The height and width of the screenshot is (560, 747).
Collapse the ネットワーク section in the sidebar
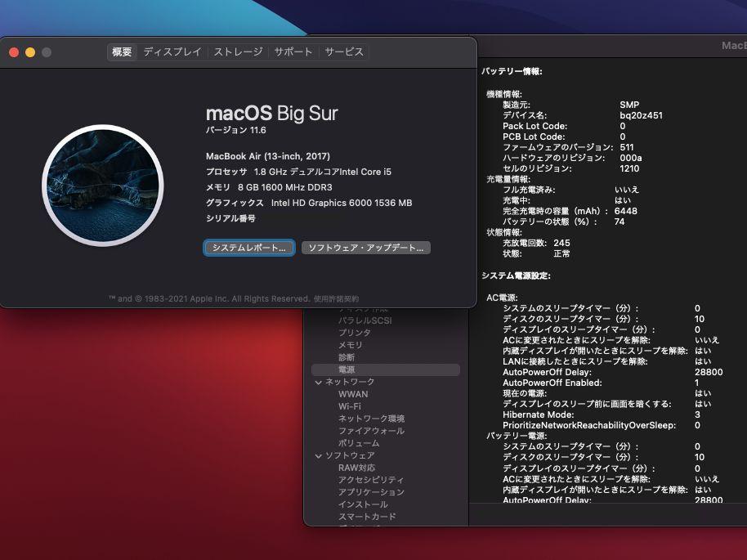[318, 383]
